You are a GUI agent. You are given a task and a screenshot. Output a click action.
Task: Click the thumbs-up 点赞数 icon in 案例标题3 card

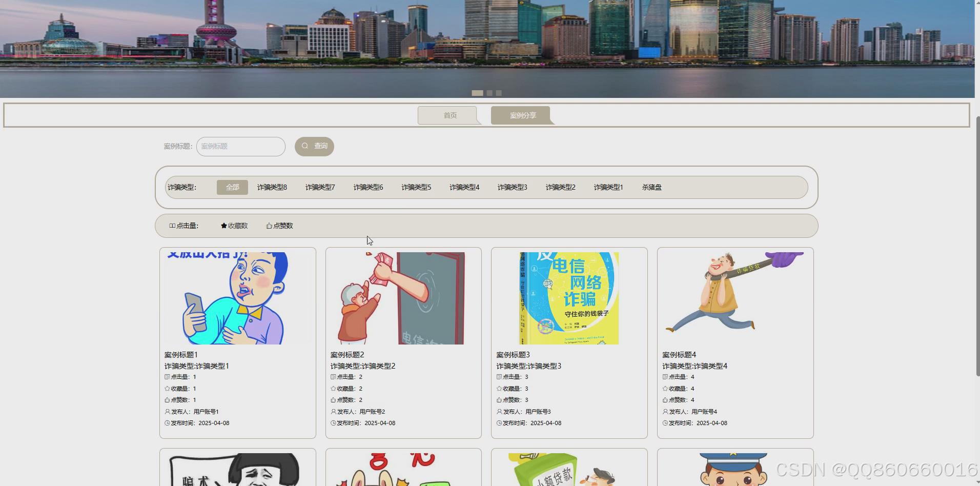[x=499, y=400]
